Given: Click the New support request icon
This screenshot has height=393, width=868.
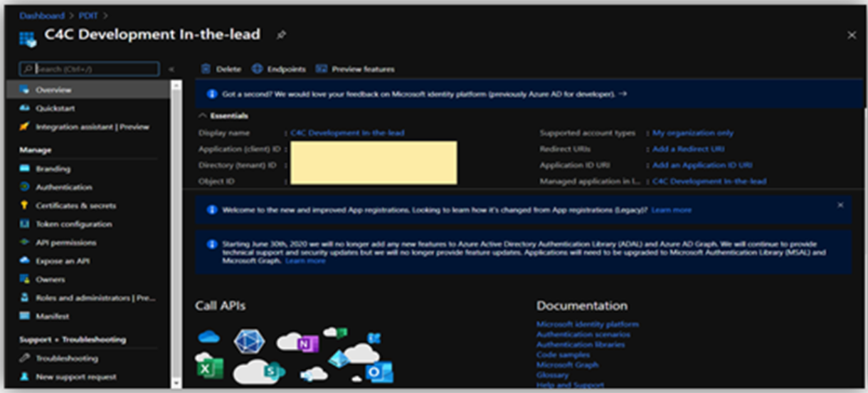Looking at the screenshot, I should [24, 377].
